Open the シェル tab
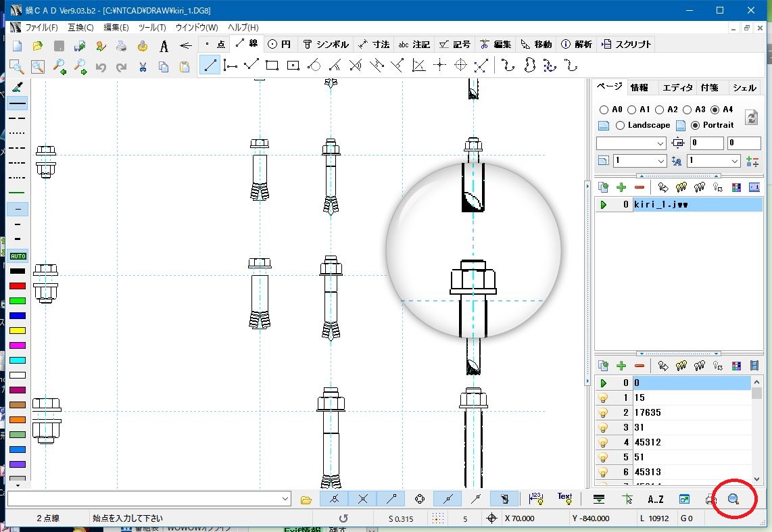Screen dimensions: 772x532 pyautogui.click(x=744, y=88)
